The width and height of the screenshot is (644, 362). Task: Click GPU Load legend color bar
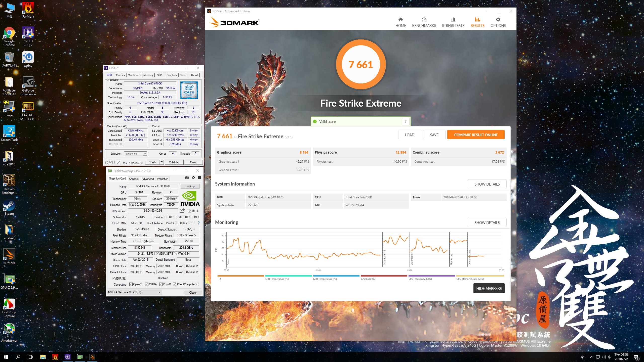(x=384, y=276)
